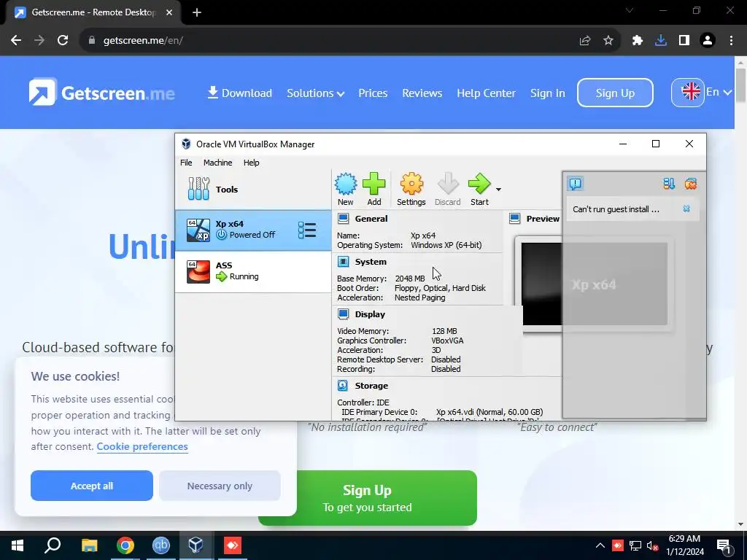Click the New VM toolbar icon
Screen dimensions: 747x560
pos(345,189)
